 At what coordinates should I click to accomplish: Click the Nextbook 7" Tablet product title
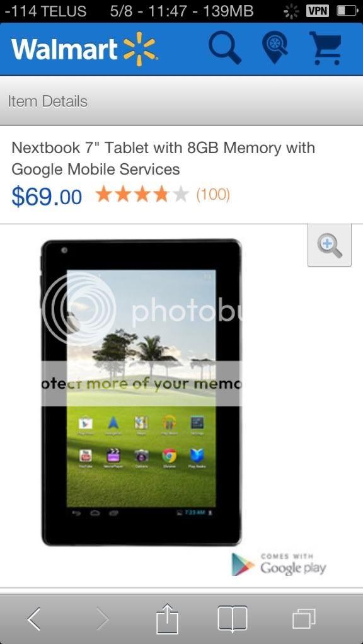coord(163,158)
